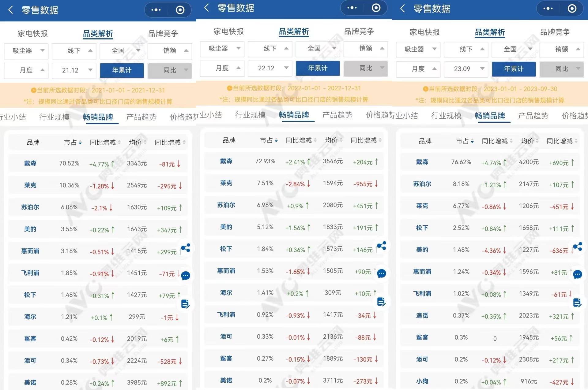
Task: Tap circular close target icon in rightmost header
Action: [x=572, y=9]
